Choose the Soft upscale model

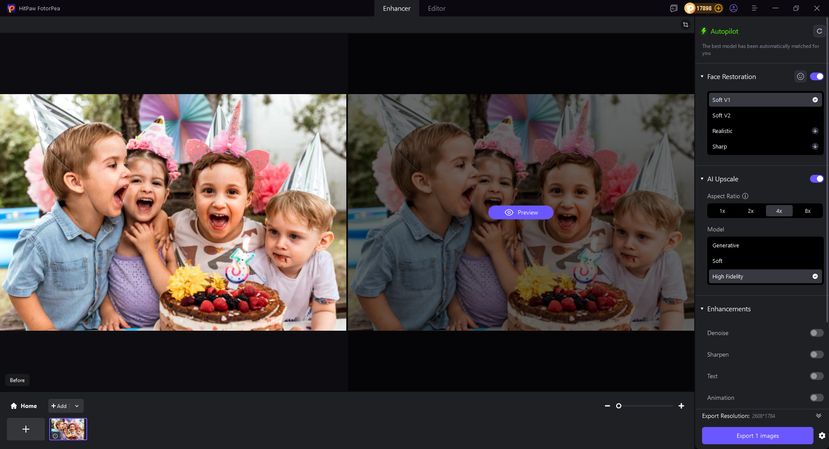pyautogui.click(x=765, y=261)
